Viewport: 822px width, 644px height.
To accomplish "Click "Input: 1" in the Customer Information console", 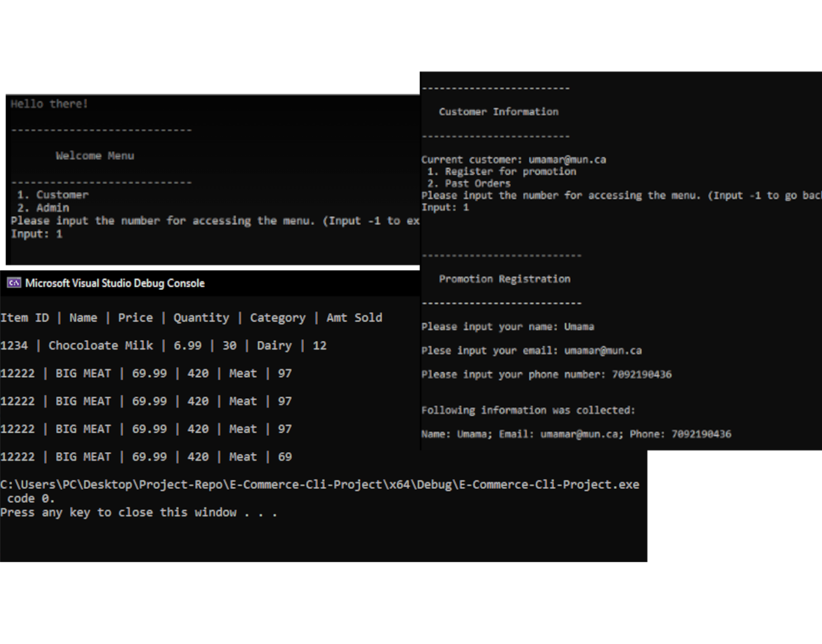I will [x=445, y=208].
